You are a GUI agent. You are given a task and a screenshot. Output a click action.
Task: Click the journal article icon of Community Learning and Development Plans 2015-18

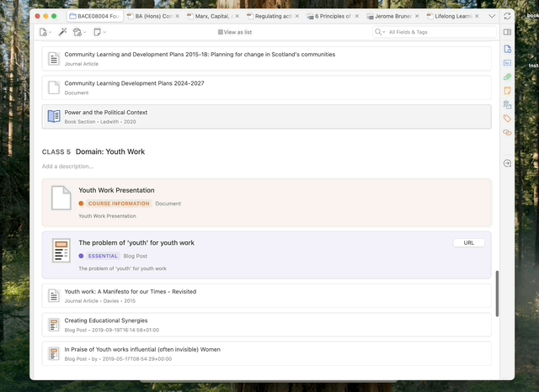[54, 58]
